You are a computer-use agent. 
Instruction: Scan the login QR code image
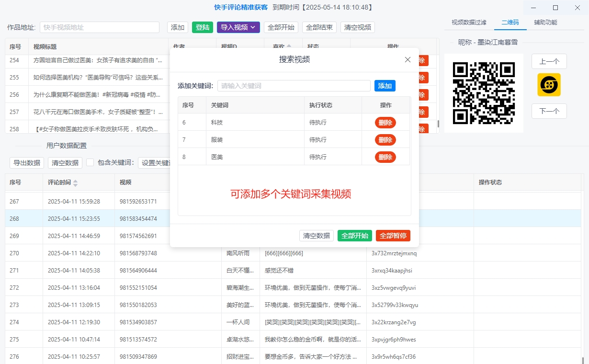[x=483, y=93]
